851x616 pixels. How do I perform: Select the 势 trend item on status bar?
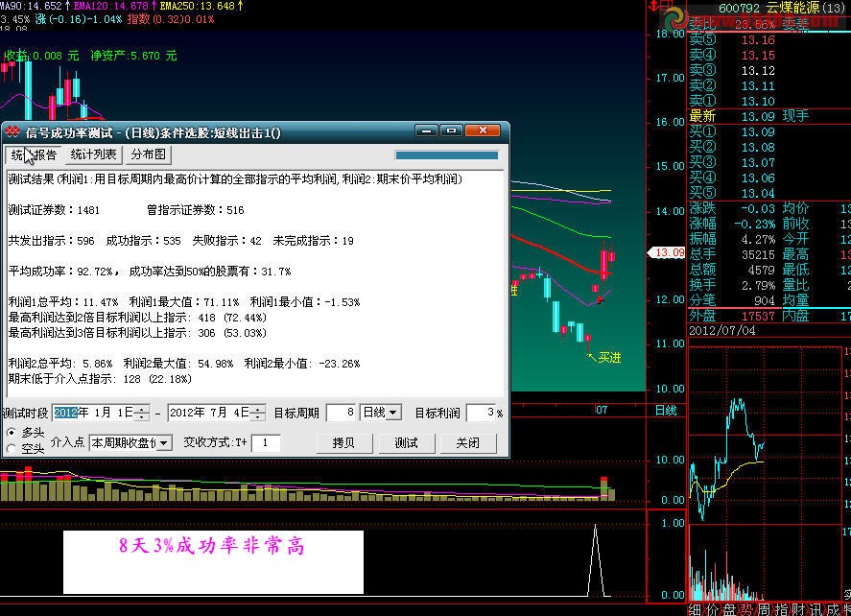(749, 608)
